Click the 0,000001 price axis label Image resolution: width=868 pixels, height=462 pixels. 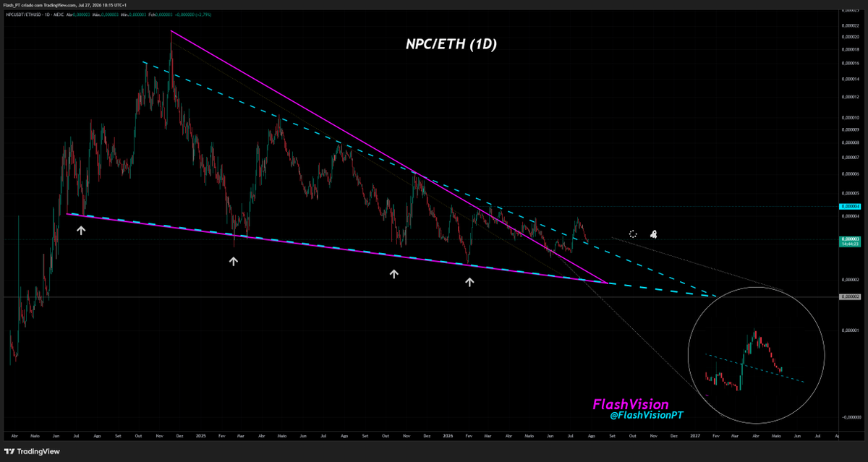[851, 330]
